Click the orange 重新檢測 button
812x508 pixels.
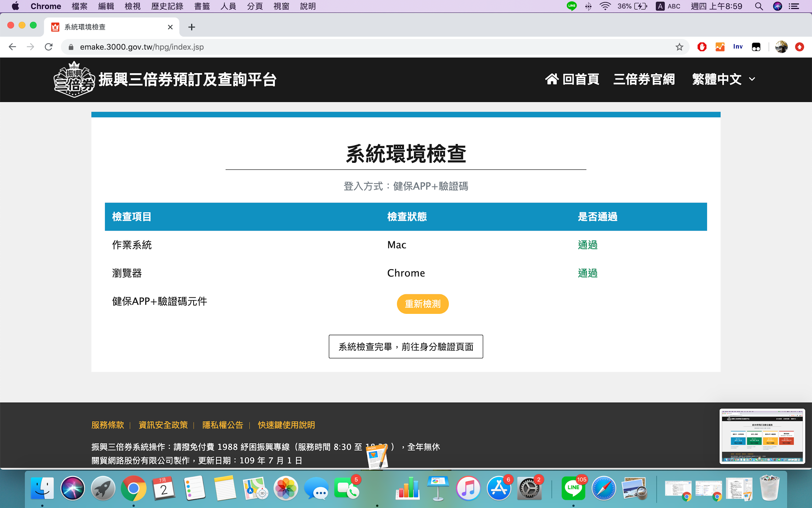coord(423,304)
